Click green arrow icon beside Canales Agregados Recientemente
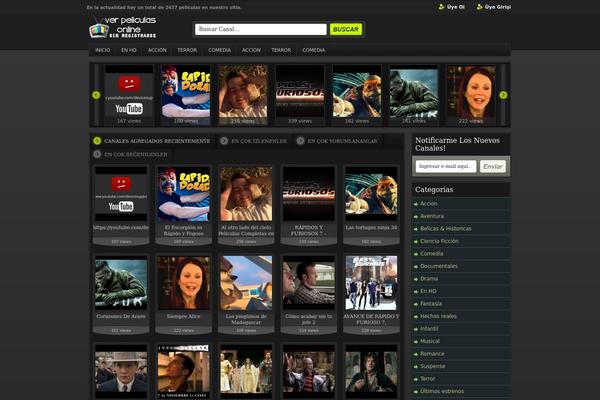The image size is (600, 400). coord(97,141)
